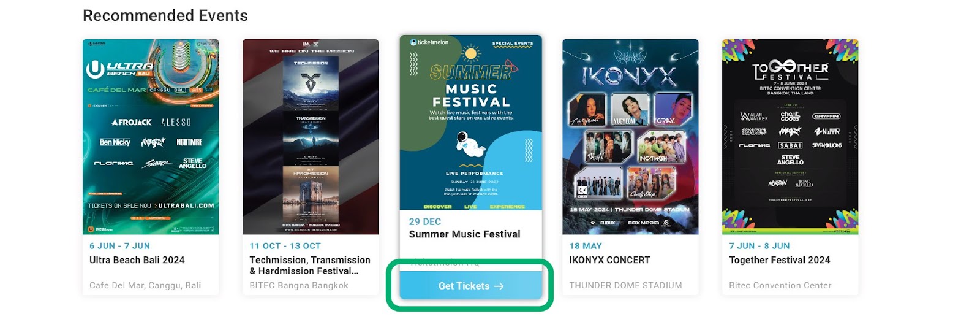Image resolution: width=980 pixels, height=330 pixels.
Task: Click the IKONYX CONCERT title
Action: pos(610,260)
